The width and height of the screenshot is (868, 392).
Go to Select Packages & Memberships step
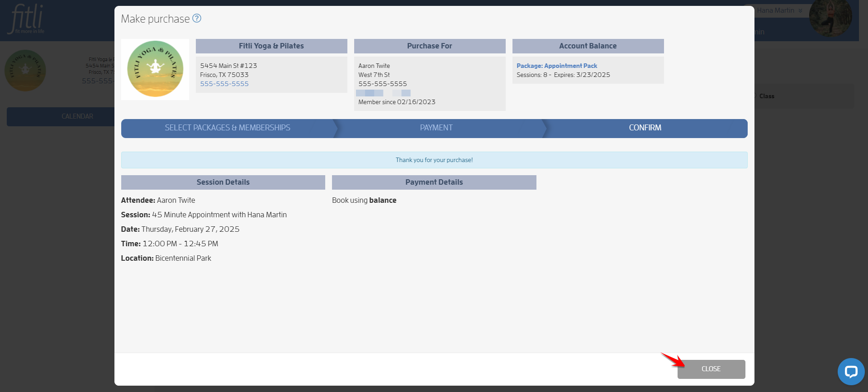(228, 128)
